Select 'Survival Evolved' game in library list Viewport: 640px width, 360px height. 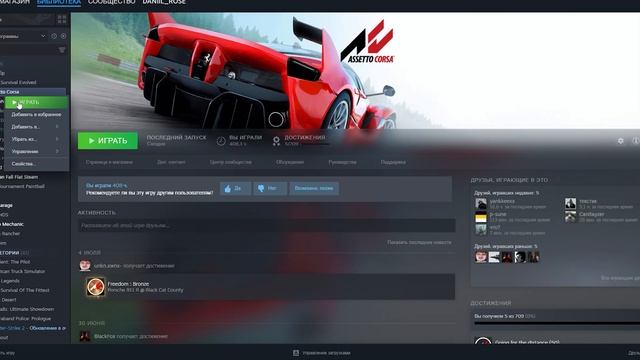18,82
